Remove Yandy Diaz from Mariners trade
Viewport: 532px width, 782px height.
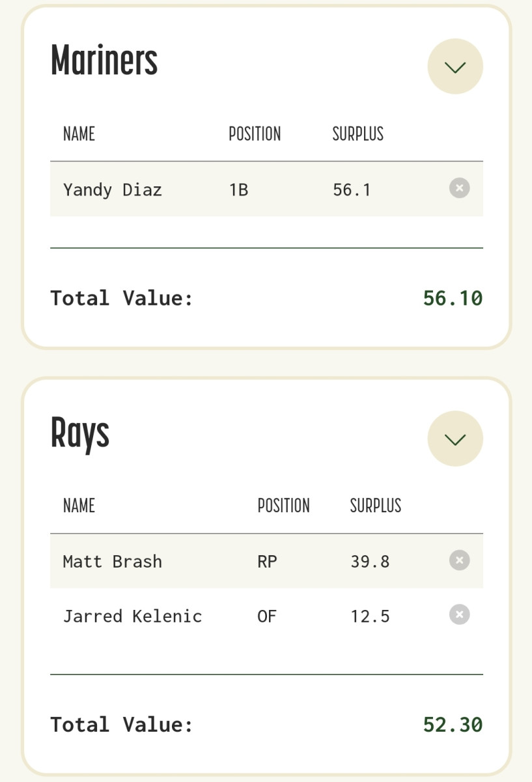[459, 188]
